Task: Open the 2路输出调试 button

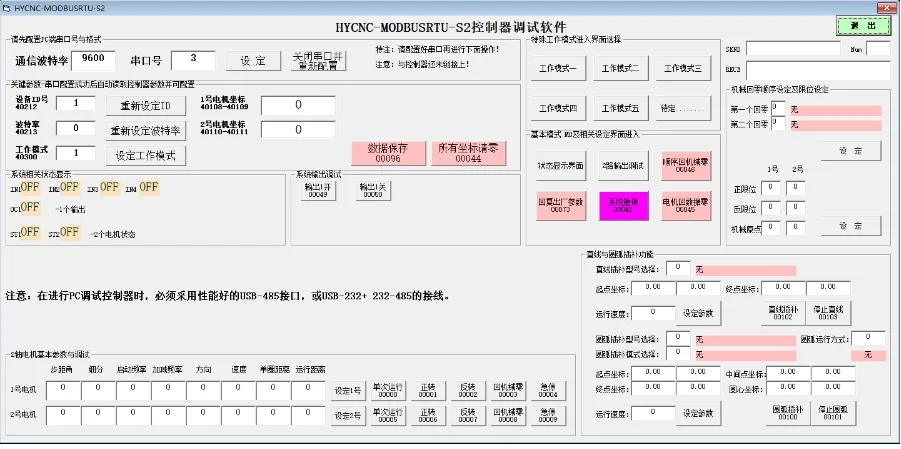Action: click(x=623, y=166)
